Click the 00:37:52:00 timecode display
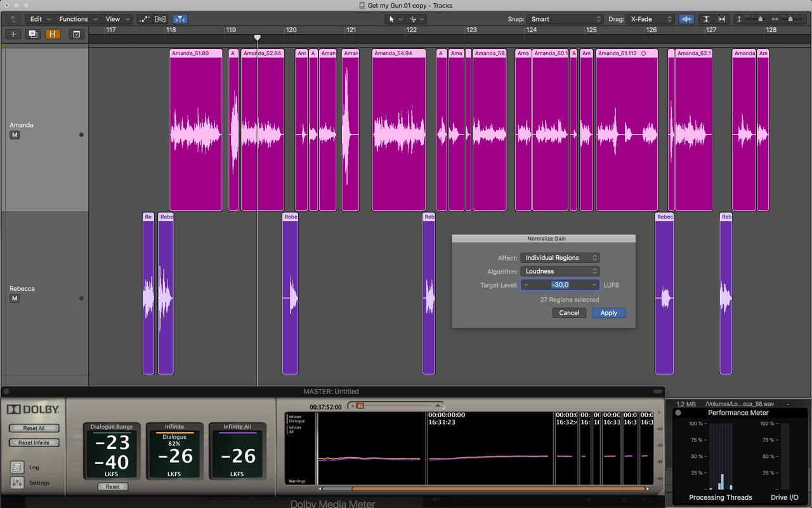Viewport: 812px width, 508px height. click(x=325, y=407)
